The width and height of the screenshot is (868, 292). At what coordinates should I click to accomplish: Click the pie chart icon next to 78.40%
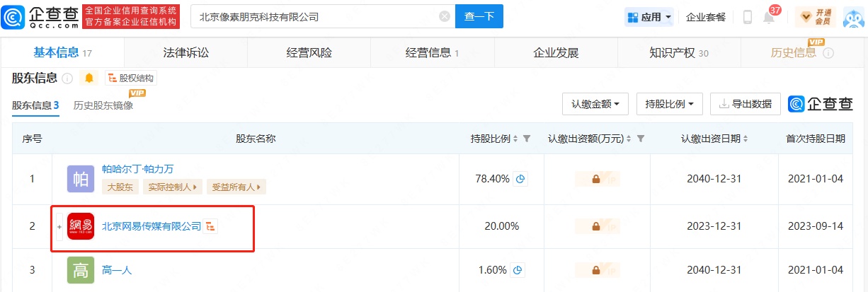[x=521, y=179]
